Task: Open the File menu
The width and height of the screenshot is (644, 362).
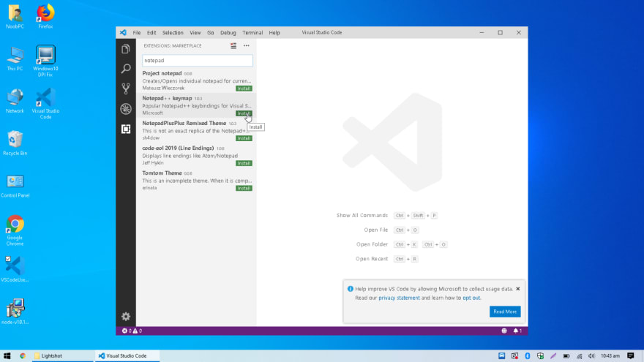Action: [137, 32]
